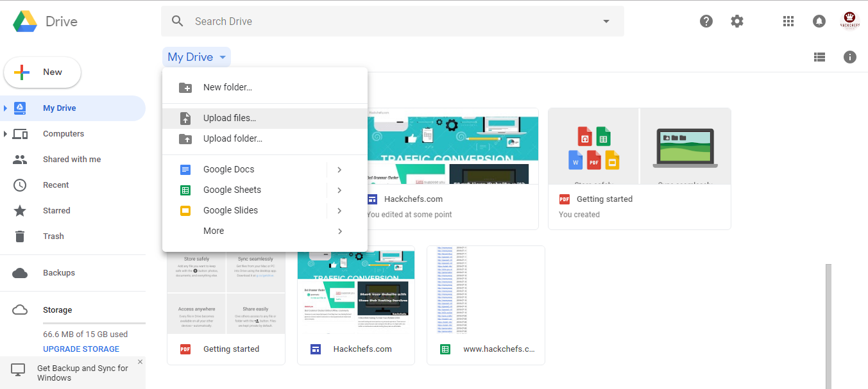Open the Help question mark icon
The height and width of the screenshot is (389, 868).
(x=706, y=21)
